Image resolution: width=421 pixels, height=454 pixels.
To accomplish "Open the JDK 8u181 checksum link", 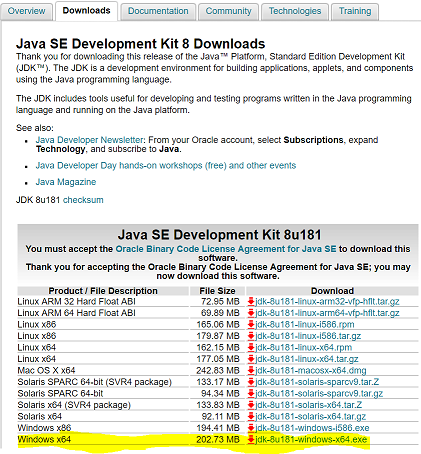I will pos(83,200).
